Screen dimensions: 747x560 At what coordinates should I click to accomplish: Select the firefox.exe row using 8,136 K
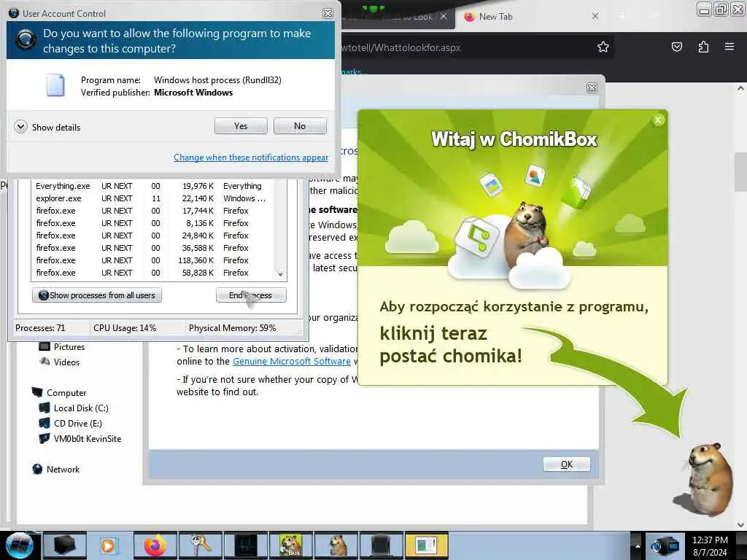[152, 223]
